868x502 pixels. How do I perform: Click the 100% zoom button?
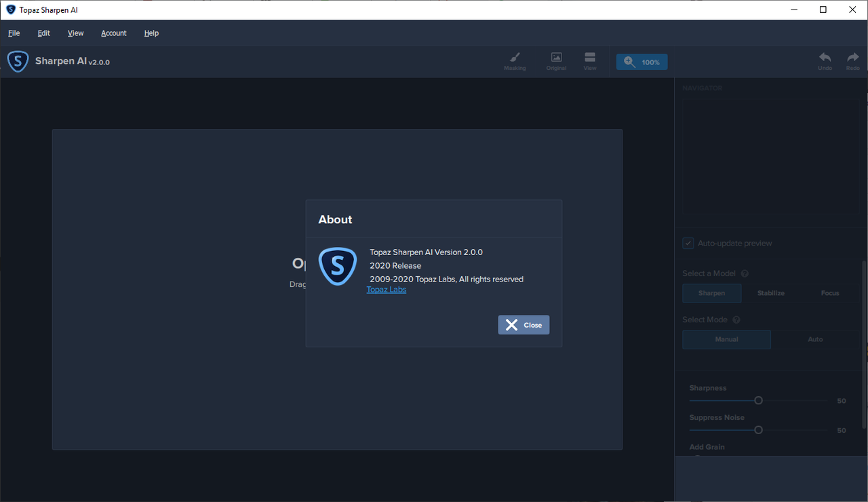pos(642,62)
